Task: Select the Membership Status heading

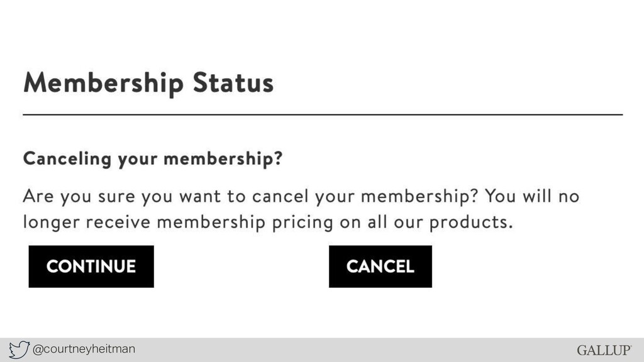Action: click(148, 84)
